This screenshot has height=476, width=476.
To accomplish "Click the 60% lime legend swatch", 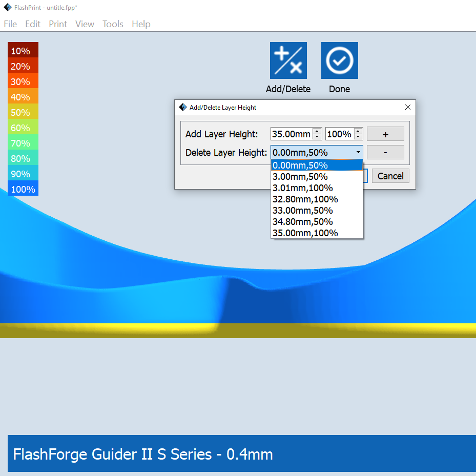I will point(23,127).
